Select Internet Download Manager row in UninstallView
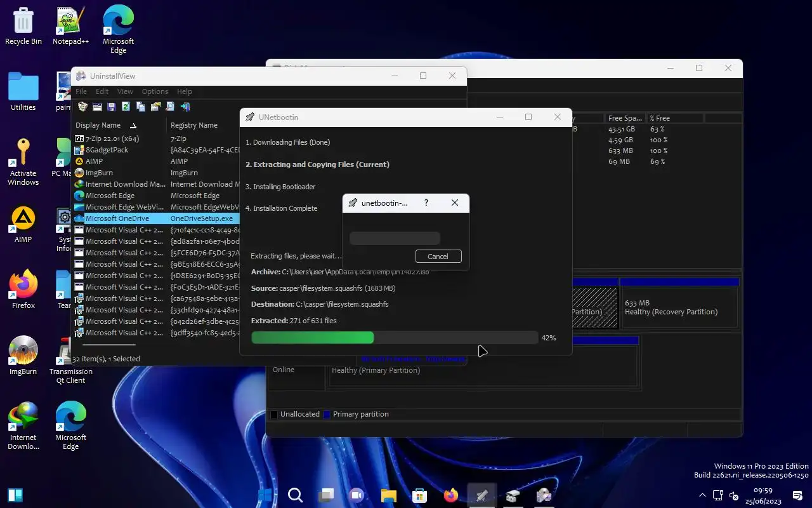Viewport: 812px width, 508px height. (x=156, y=184)
